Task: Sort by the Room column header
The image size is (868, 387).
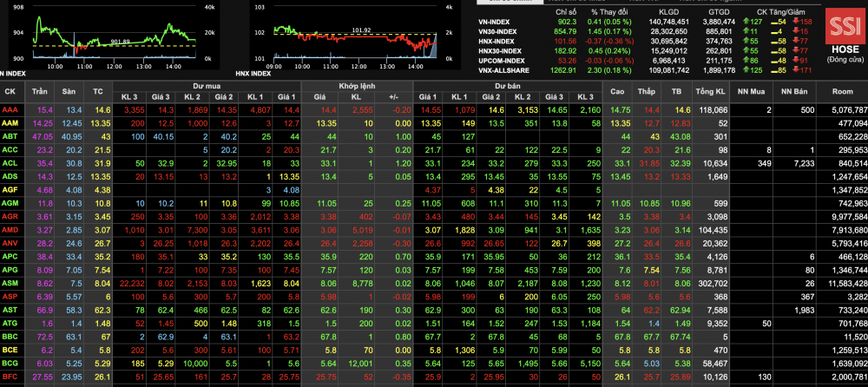Action: [x=842, y=91]
